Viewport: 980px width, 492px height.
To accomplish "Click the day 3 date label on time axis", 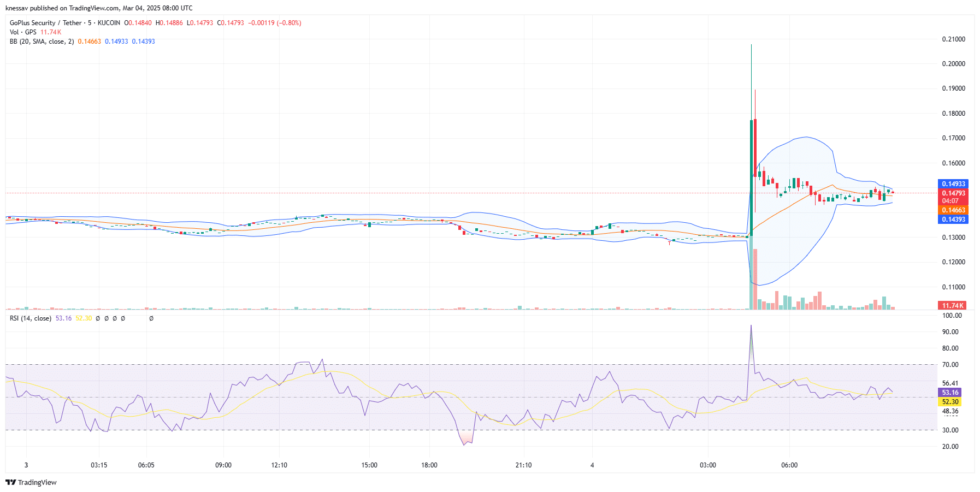I will (x=26, y=465).
